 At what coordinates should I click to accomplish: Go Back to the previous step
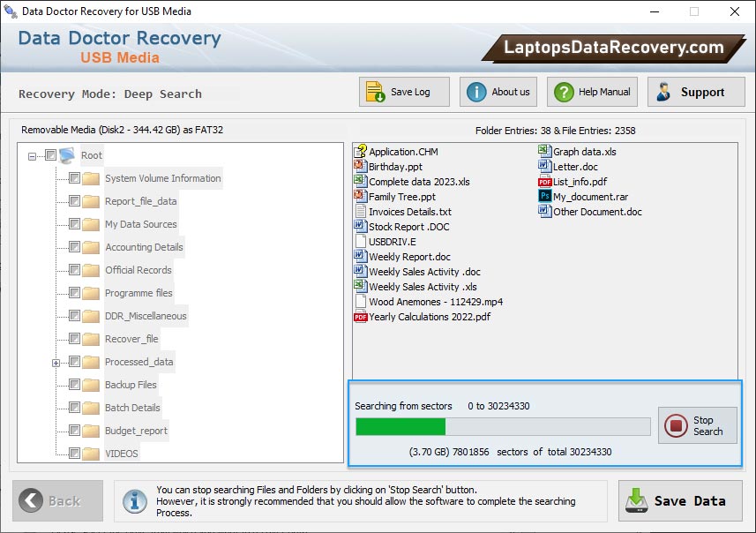(x=58, y=500)
